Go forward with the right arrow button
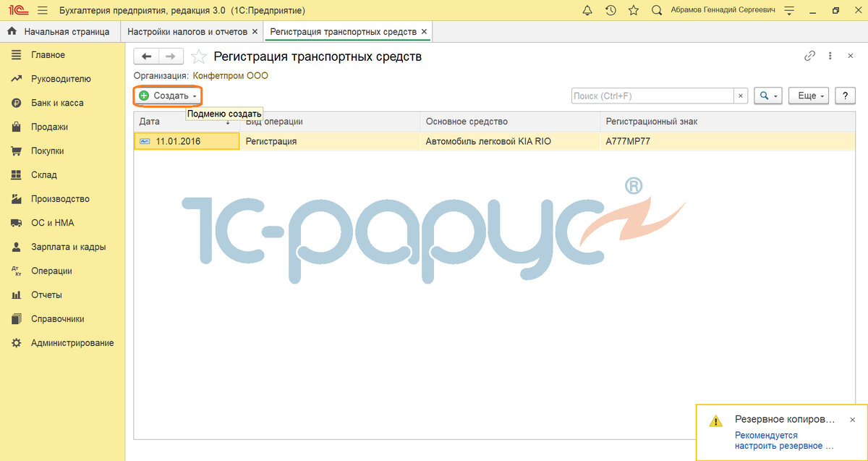Screen dimensions: 868x461 pos(171,56)
